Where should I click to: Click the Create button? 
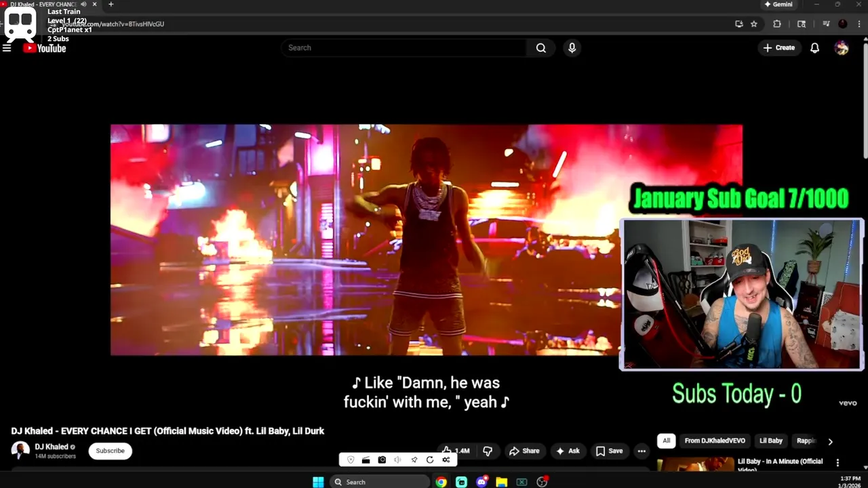(778, 48)
